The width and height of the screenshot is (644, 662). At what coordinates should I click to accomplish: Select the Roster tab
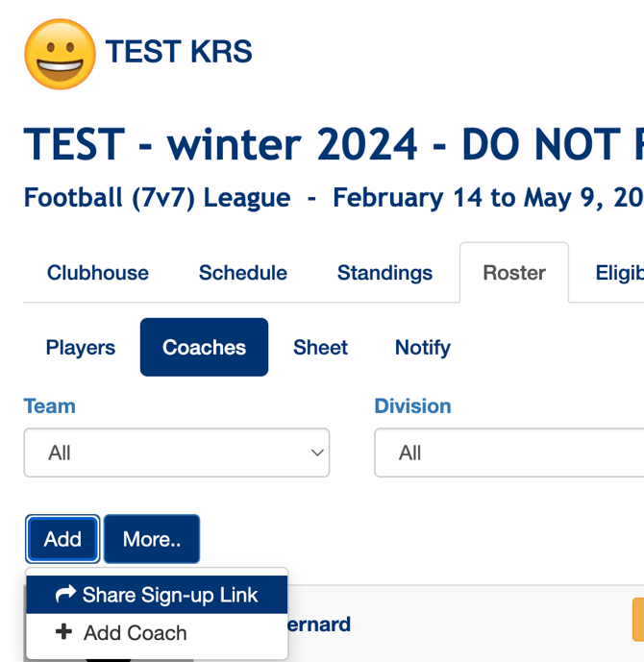[x=514, y=273]
